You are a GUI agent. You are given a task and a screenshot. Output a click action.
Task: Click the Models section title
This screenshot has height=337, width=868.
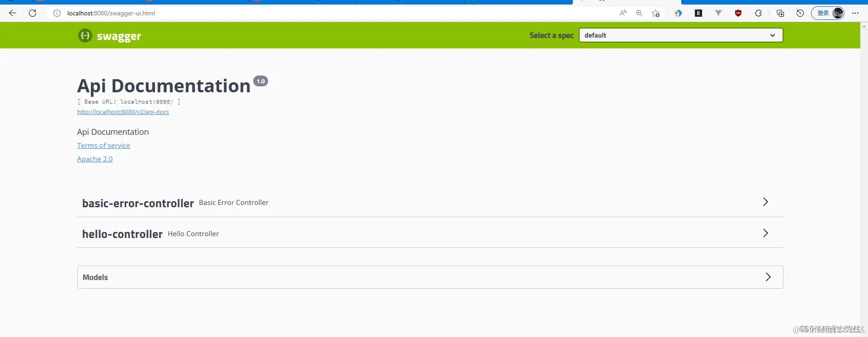click(x=95, y=277)
